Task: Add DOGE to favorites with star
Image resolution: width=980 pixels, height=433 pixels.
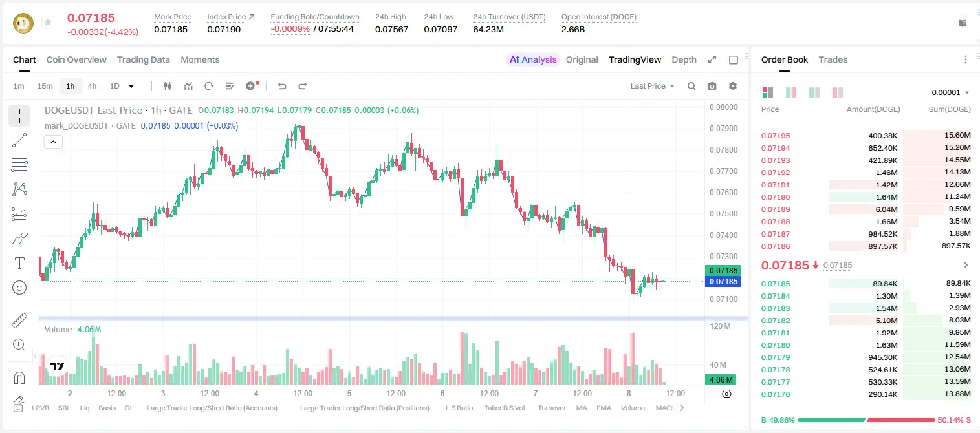Action: (x=48, y=22)
